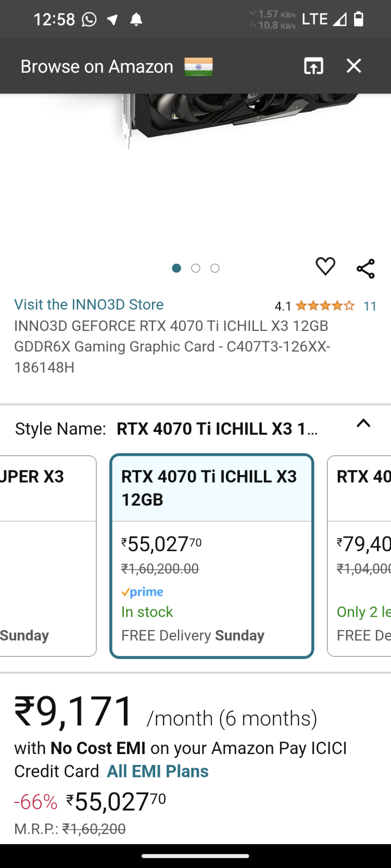Image resolution: width=391 pixels, height=868 pixels.
Task: Close the Browse on Amazon view
Action: point(354,66)
